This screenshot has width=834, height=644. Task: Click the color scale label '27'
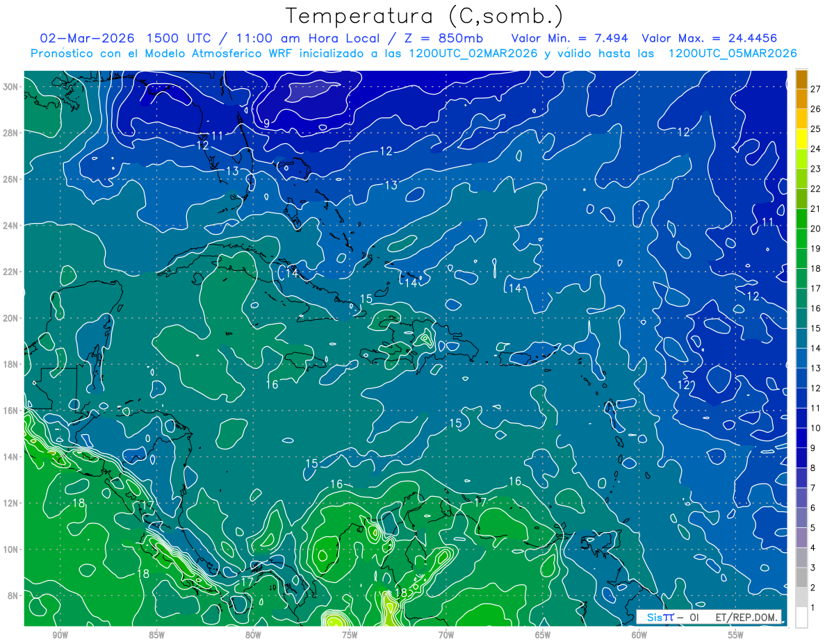pyautogui.click(x=816, y=88)
